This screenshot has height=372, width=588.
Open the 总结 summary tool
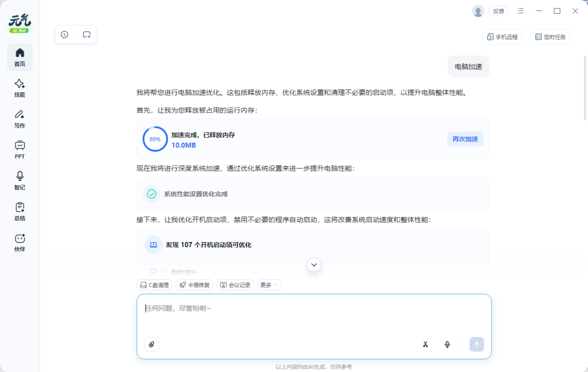point(20,211)
